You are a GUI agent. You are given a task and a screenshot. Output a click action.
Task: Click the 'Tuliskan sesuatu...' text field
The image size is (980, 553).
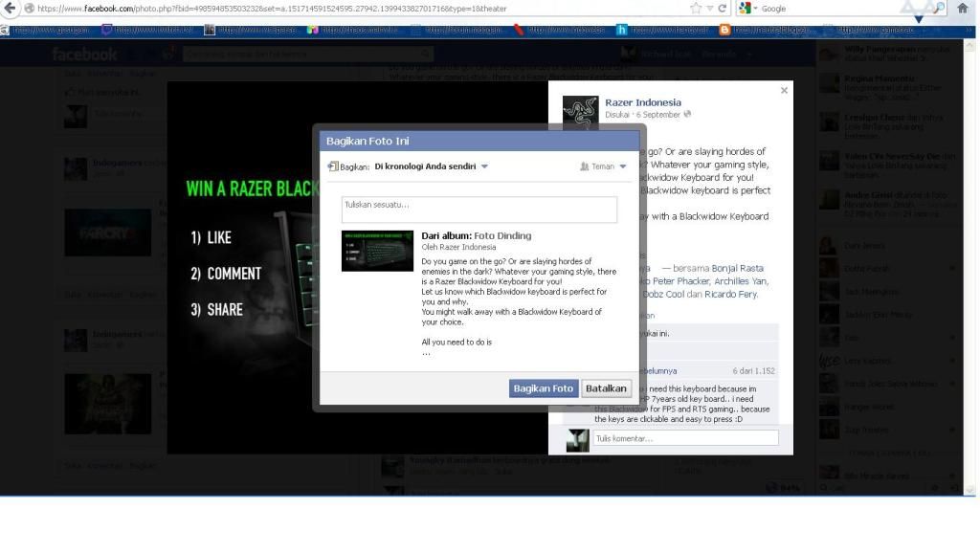point(479,210)
